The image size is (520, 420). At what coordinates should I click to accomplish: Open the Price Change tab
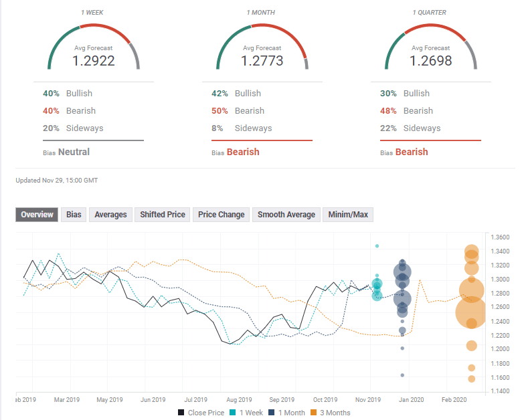[222, 215]
